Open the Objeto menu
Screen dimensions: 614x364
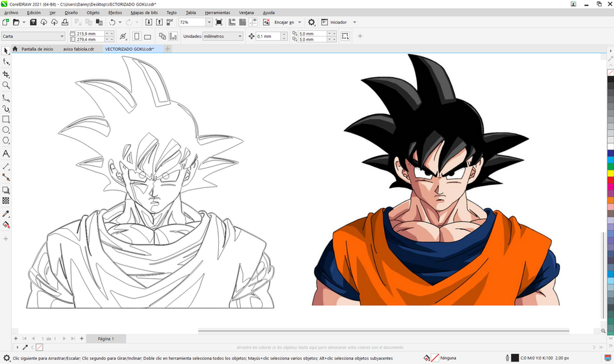(93, 13)
